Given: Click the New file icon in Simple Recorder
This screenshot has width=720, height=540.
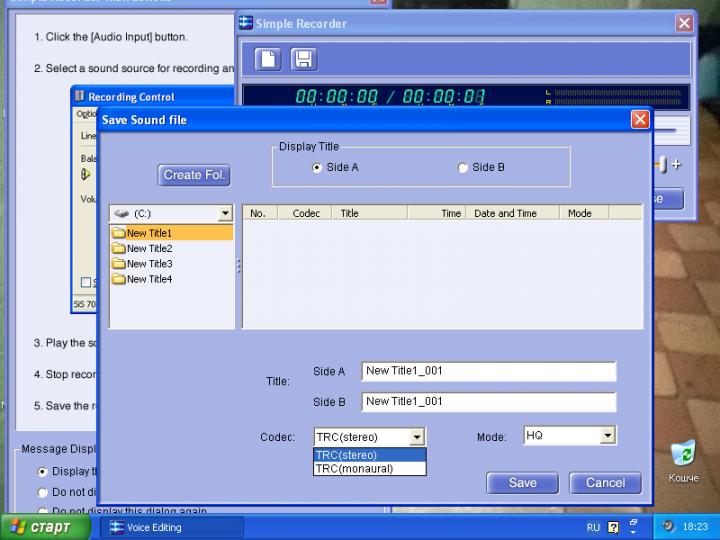Looking at the screenshot, I should click(268, 59).
